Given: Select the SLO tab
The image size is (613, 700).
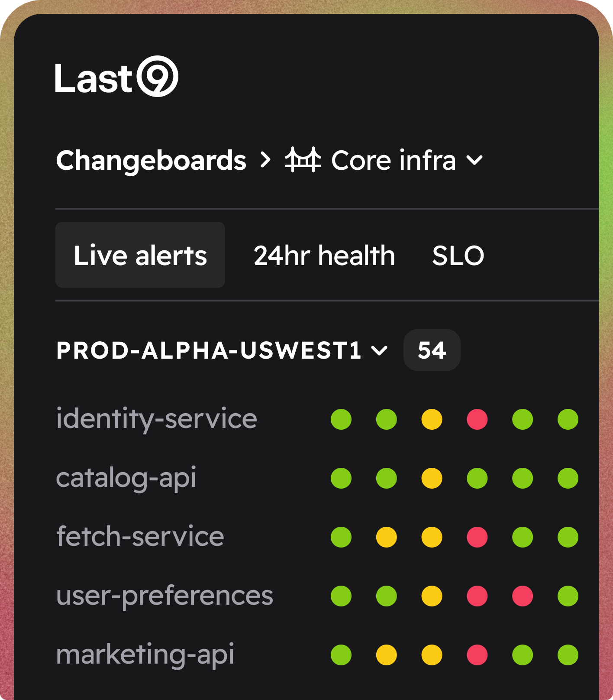Looking at the screenshot, I should point(458,255).
